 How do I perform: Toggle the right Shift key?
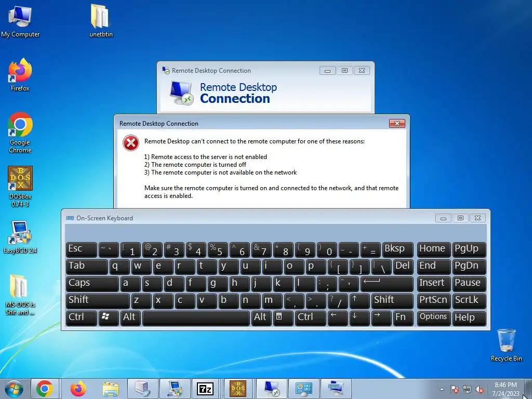[x=392, y=301]
